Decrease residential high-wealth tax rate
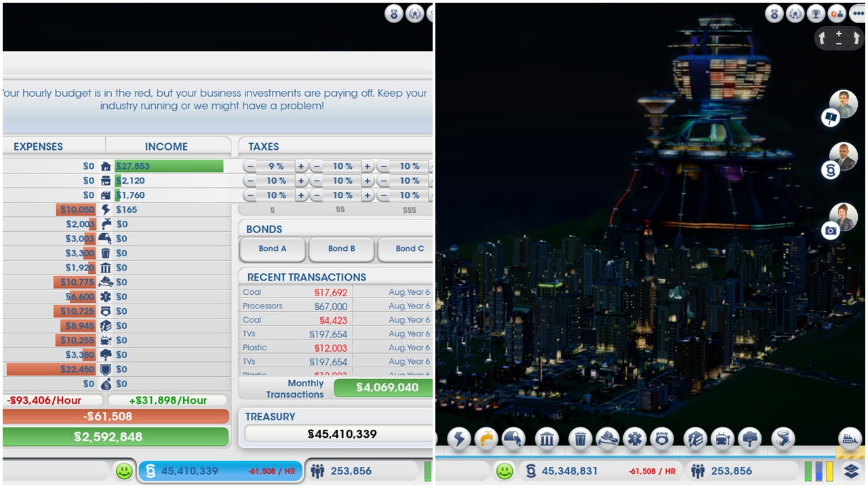Image resolution: width=868 pixels, height=488 pixels. [x=384, y=167]
